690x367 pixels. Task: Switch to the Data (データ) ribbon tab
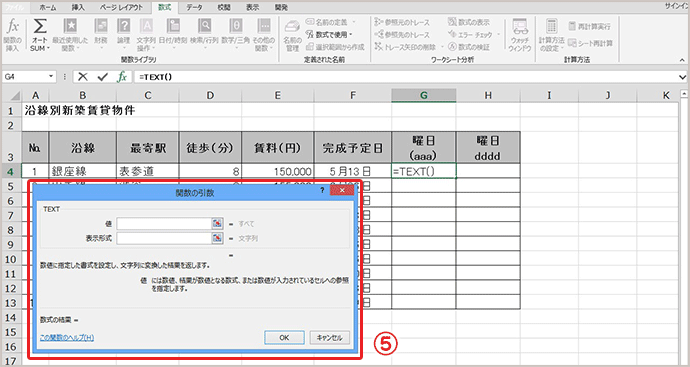[194, 7]
